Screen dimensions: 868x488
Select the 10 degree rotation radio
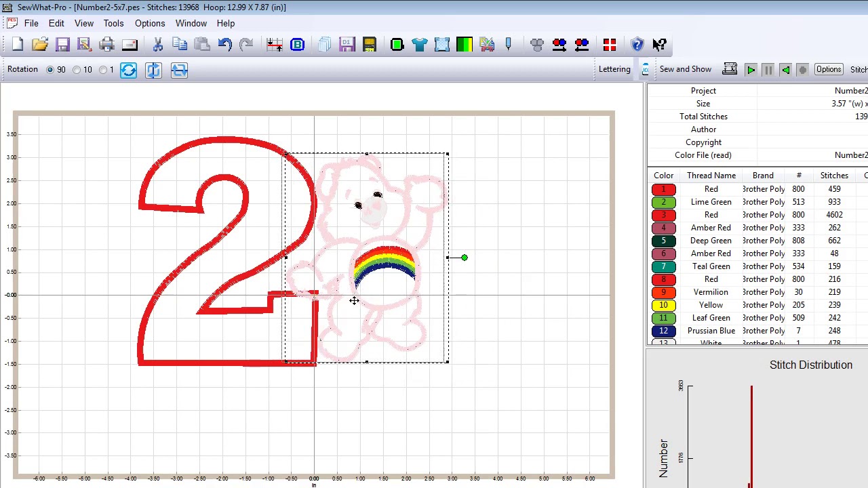(x=77, y=70)
